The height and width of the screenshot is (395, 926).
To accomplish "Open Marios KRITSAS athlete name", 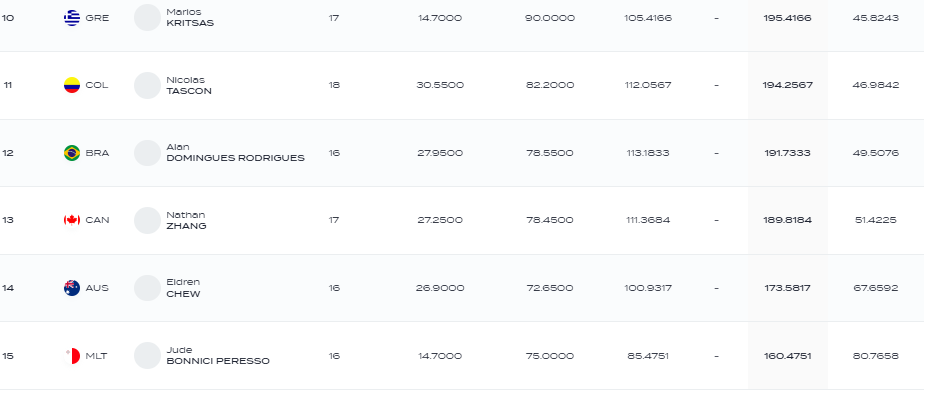I will pyautogui.click(x=190, y=18).
